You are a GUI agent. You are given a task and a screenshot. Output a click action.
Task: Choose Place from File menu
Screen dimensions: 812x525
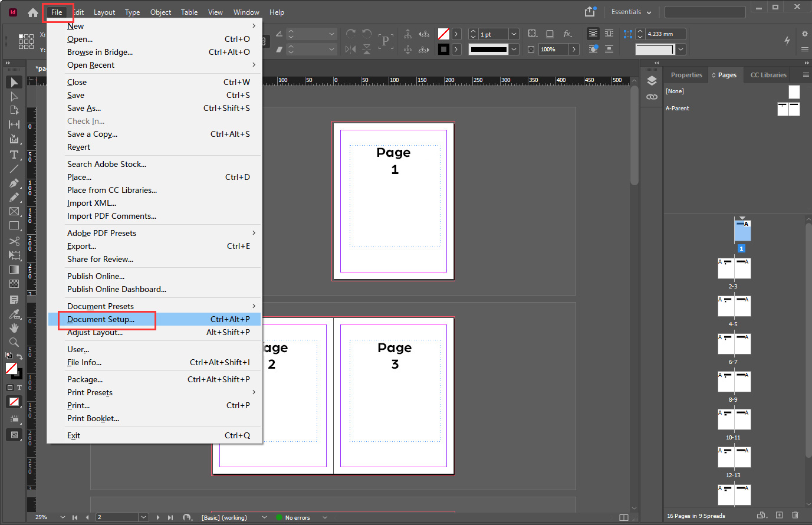point(154,177)
